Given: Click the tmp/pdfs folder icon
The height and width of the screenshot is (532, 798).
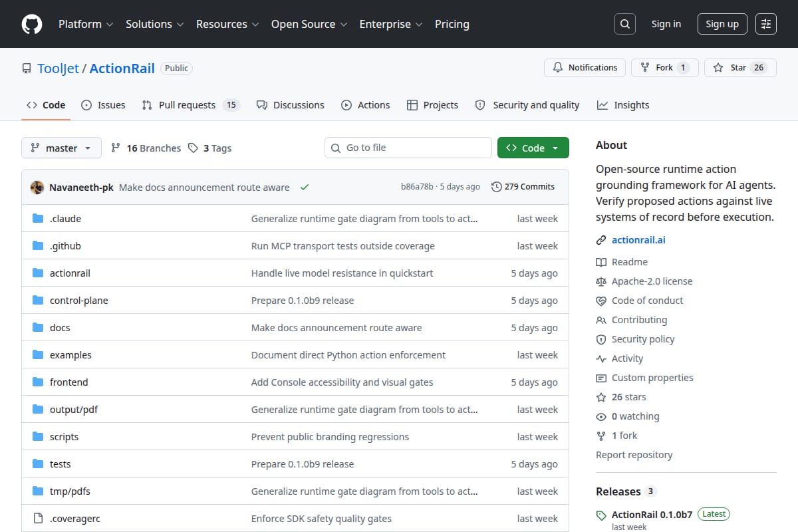Looking at the screenshot, I should 38,491.
